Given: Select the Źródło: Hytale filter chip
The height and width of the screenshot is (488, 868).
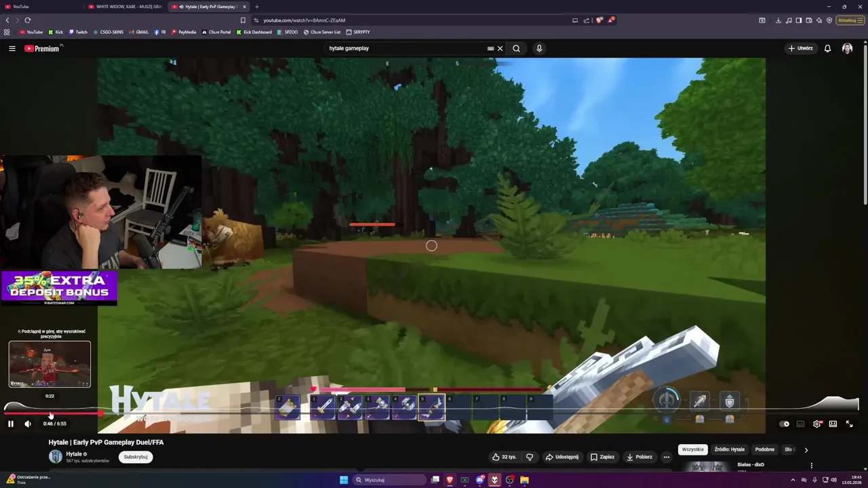Looking at the screenshot, I should click(x=729, y=449).
